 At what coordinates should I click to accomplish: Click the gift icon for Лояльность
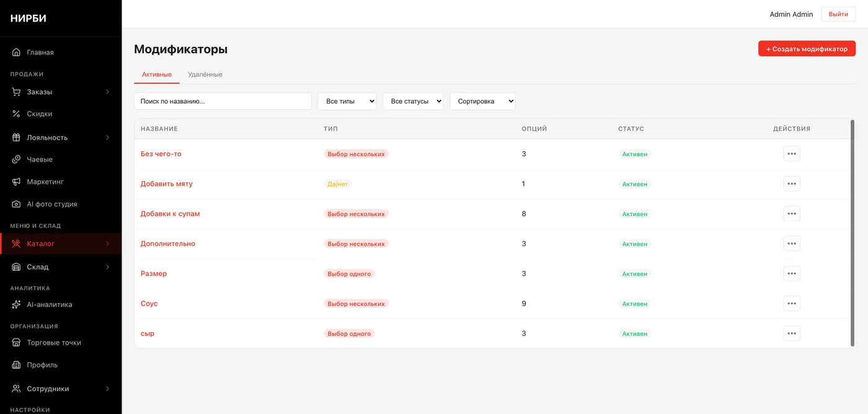point(17,138)
